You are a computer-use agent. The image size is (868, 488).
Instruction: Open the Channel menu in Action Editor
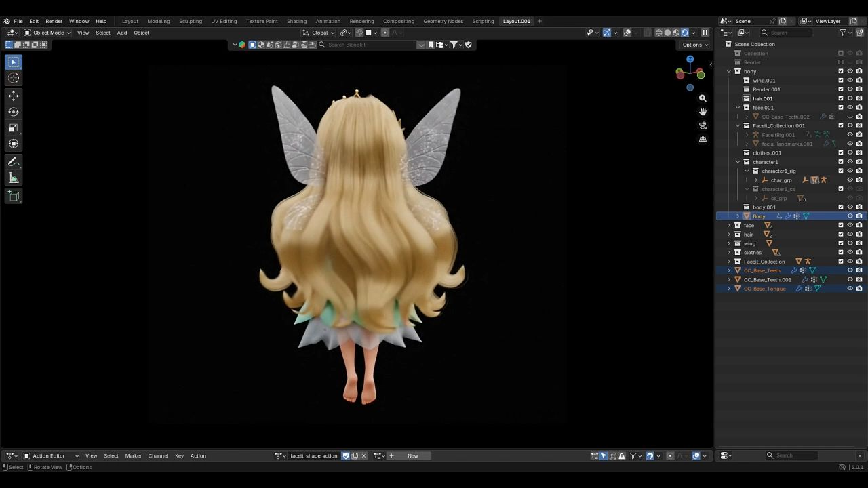[158, 455]
